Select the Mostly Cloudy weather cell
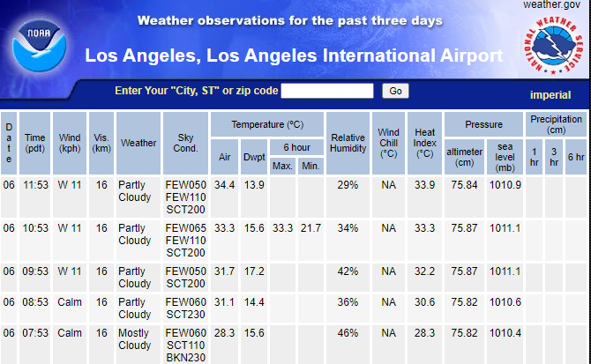The height and width of the screenshot is (364, 591). [134, 339]
